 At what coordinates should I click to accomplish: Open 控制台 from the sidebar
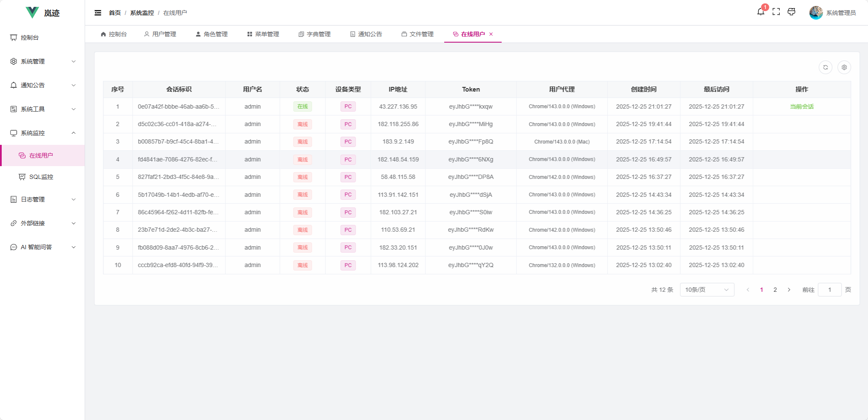[x=29, y=37]
